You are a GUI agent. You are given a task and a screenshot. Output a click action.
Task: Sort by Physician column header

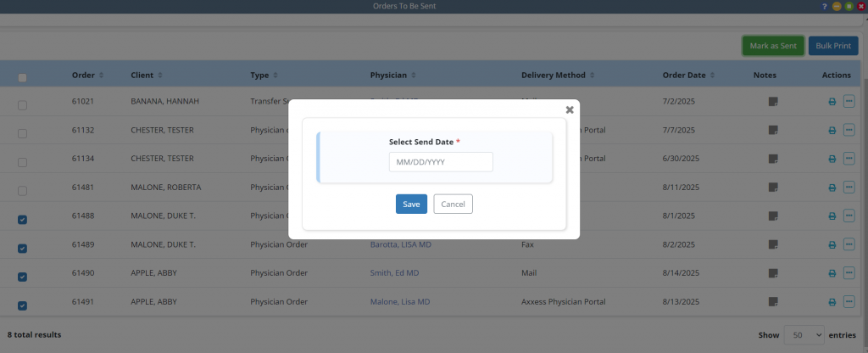click(x=394, y=76)
